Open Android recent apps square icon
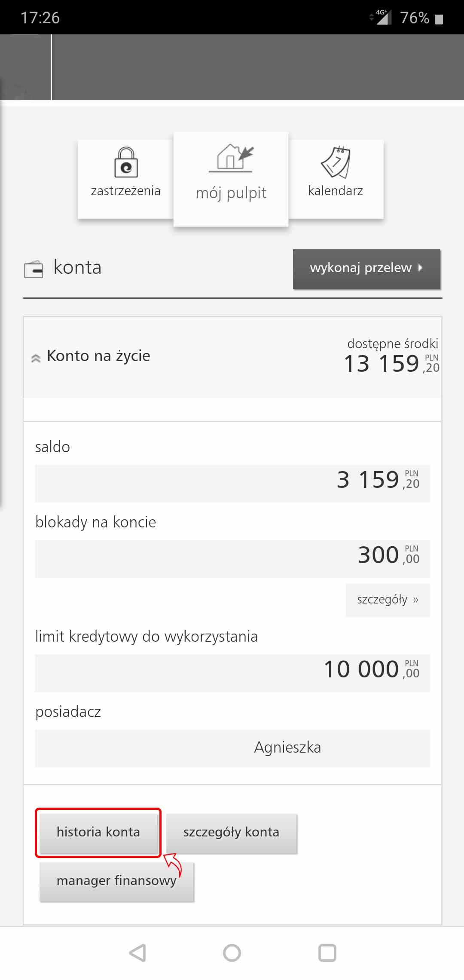464x980 pixels. [x=327, y=952]
